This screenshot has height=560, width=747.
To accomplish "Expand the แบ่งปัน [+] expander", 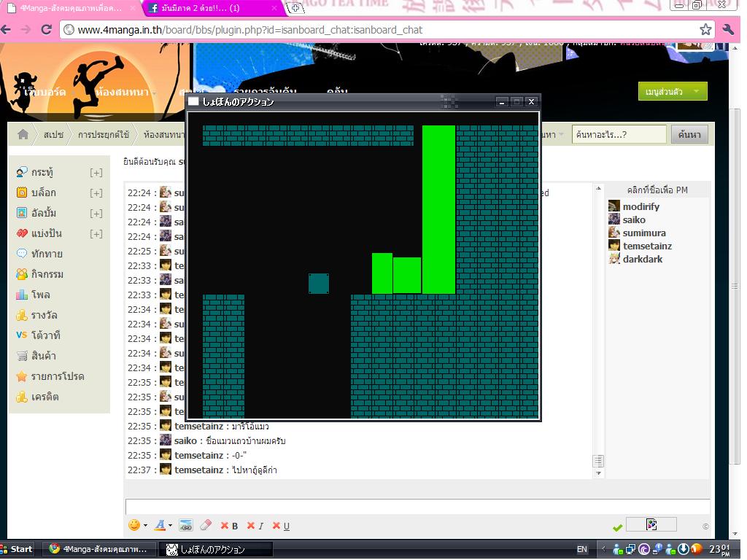I will [96, 234].
